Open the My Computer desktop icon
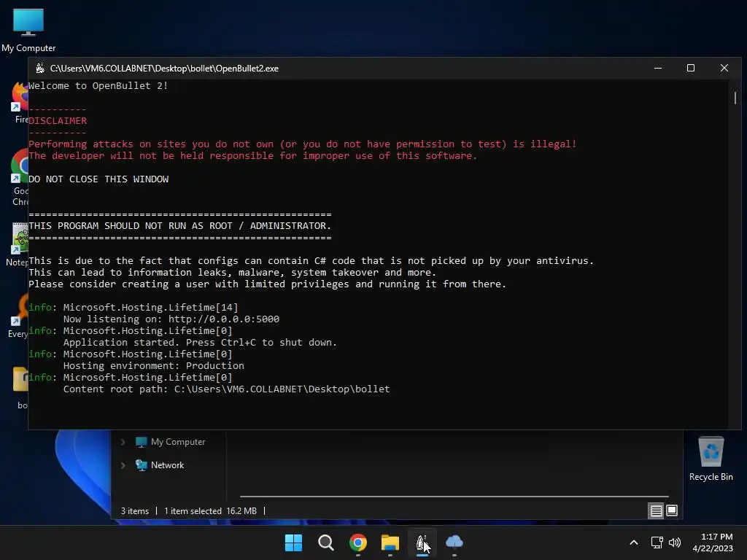747x560 pixels. click(28, 29)
